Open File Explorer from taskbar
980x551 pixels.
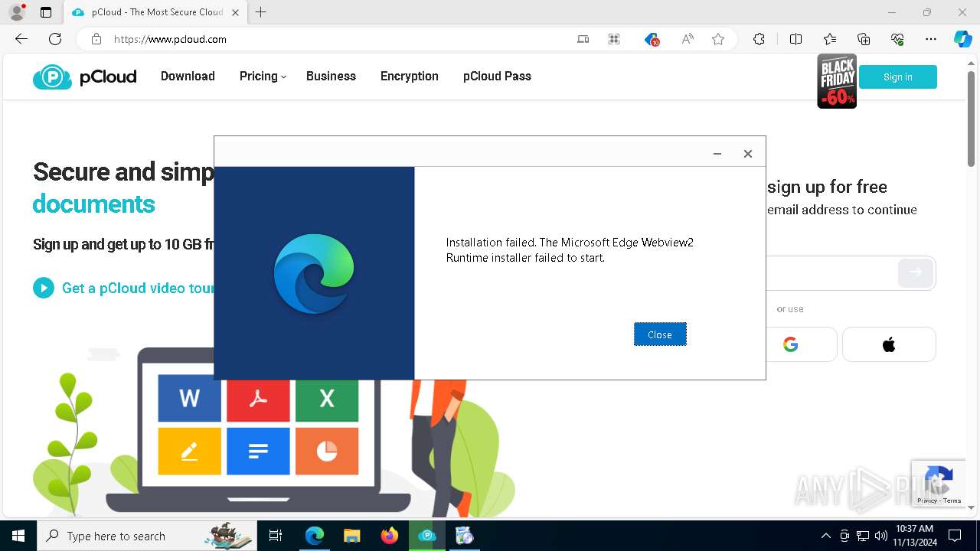[351, 536]
